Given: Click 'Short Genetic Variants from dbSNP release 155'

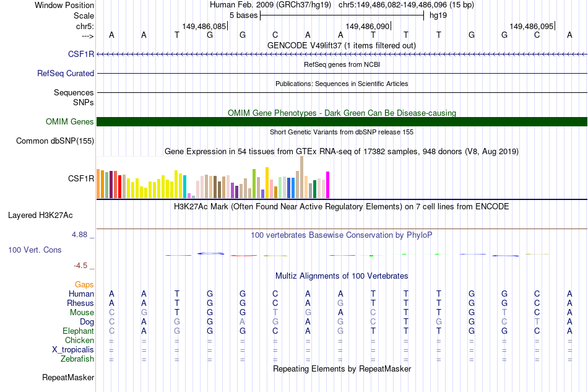Looking at the screenshot, I should (342, 132).
